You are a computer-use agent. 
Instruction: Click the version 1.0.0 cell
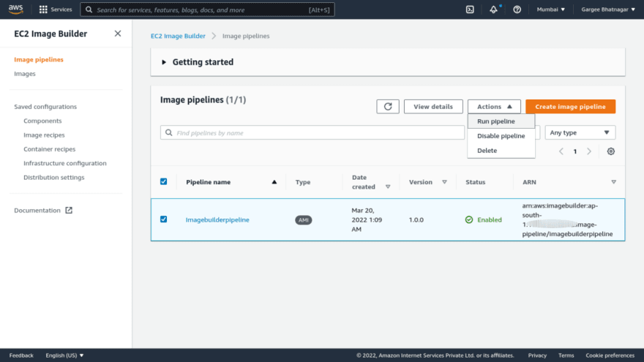click(416, 219)
